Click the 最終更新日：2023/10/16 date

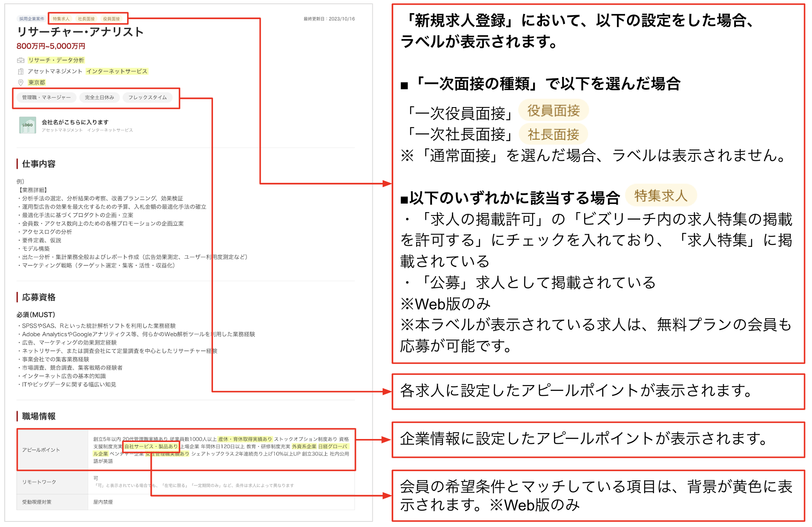point(329,19)
